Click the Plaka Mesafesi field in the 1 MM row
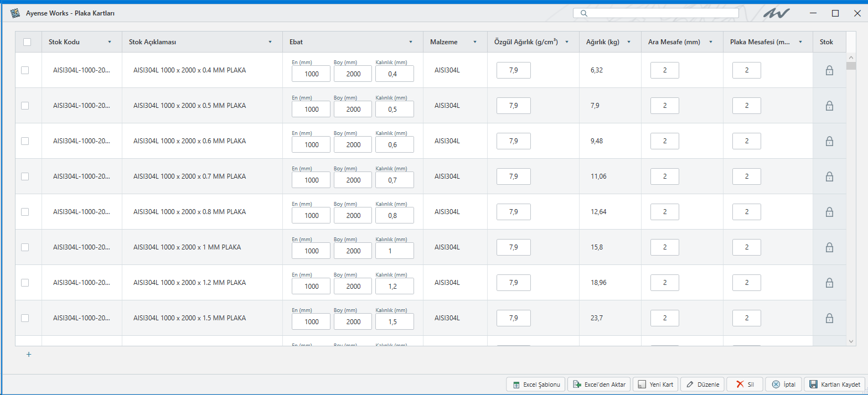 click(x=747, y=247)
